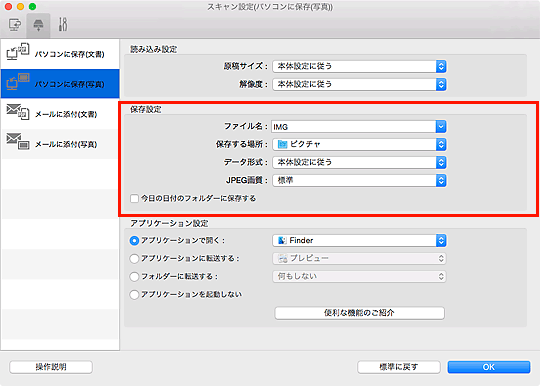Click the ピクチャ folder icon in save location
The image size is (540, 386).
(x=282, y=144)
